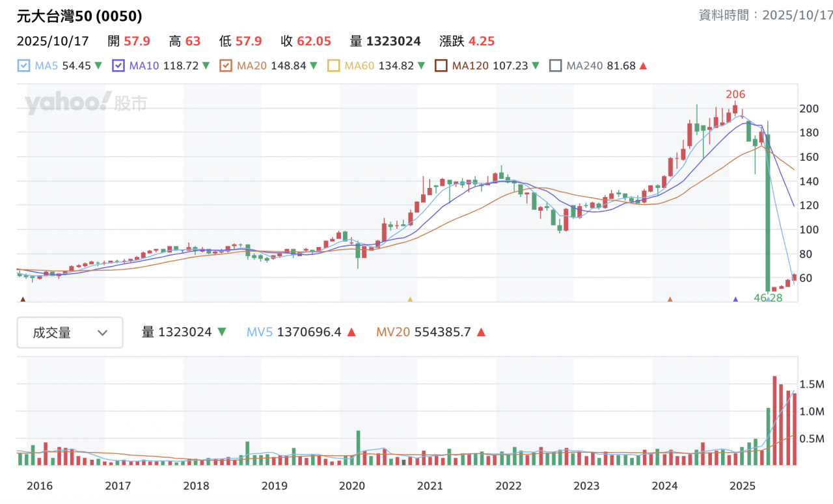This screenshot has width=833, height=504.
Task: Turn off the MA20 checkbox
Action: (226, 66)
